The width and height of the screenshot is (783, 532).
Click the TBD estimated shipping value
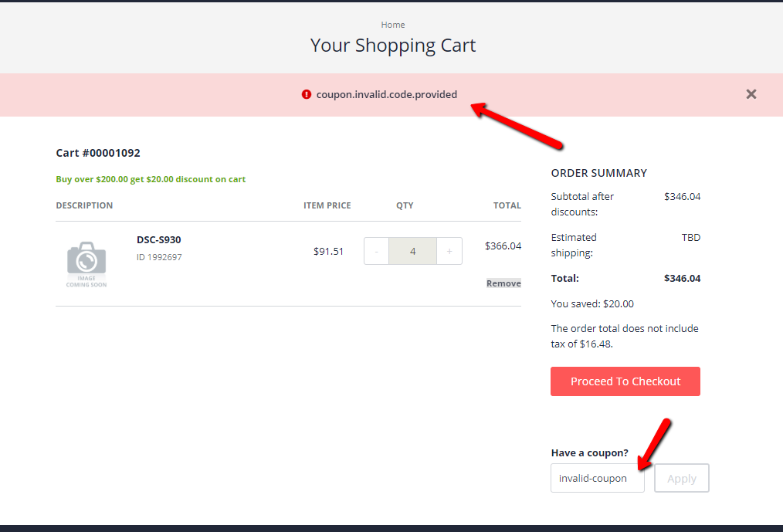(691, 237)
